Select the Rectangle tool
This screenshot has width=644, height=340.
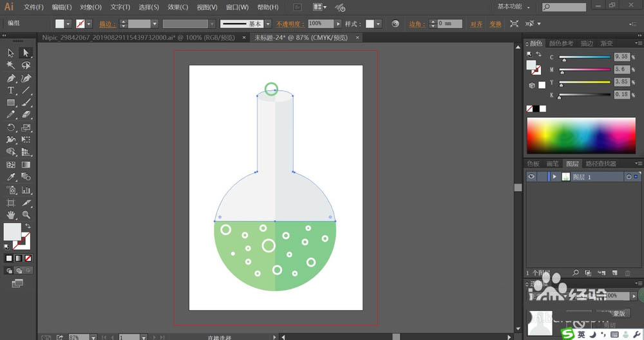pos(11,102)
